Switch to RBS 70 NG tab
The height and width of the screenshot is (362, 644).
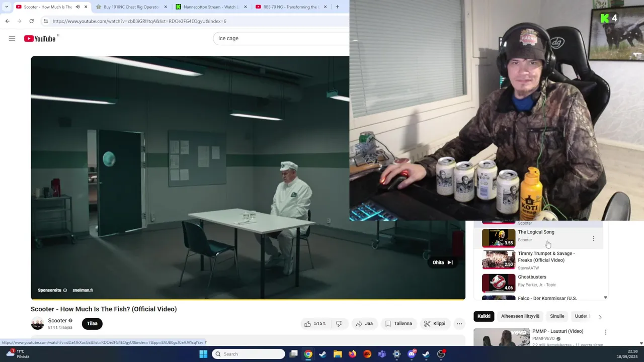click(x=290, y=7)
